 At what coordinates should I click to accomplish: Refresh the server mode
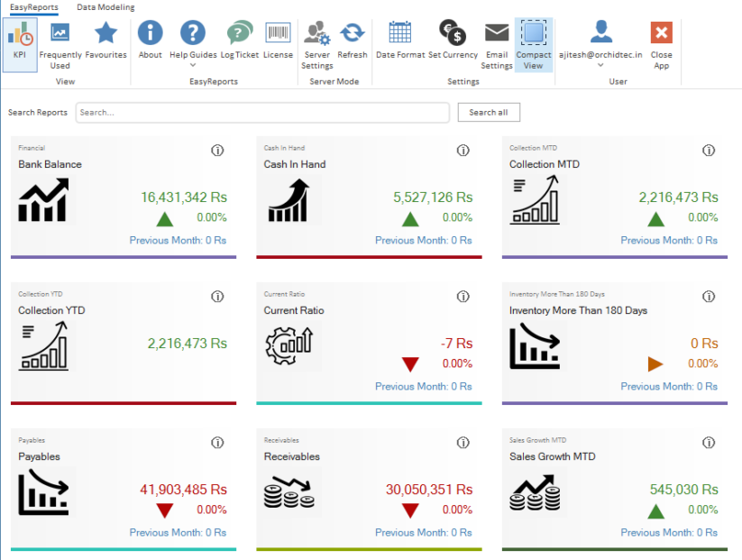tap(353, 36)
